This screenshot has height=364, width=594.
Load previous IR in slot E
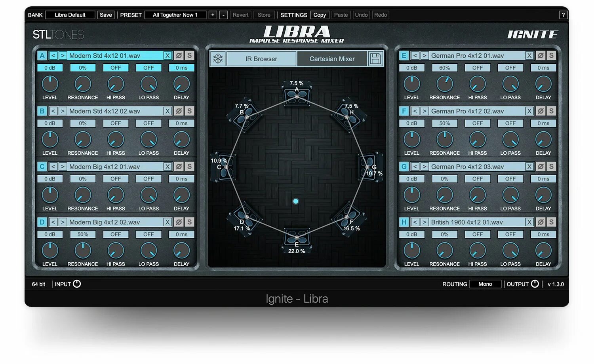click(415, 56)
